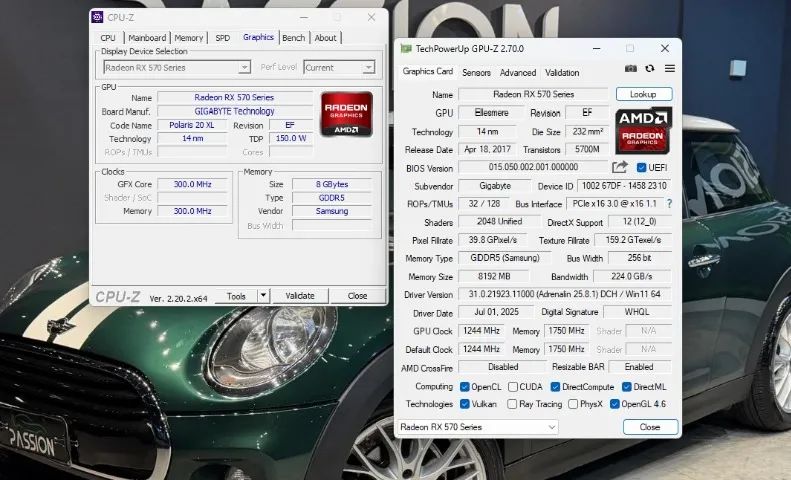This screenshot has width=791, height=480.
Task: Click the Samsung Vendor value in CPU-Z
Action: pos(332,211)
